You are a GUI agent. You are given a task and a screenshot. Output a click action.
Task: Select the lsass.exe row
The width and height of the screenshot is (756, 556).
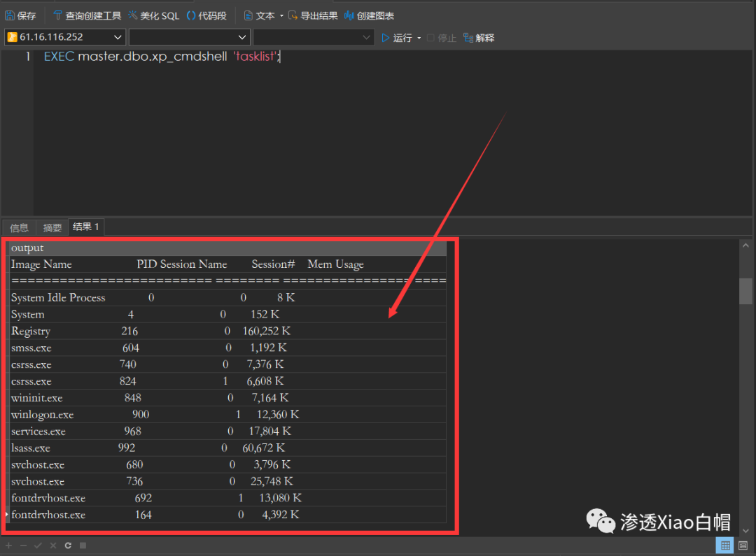point(228,448)
